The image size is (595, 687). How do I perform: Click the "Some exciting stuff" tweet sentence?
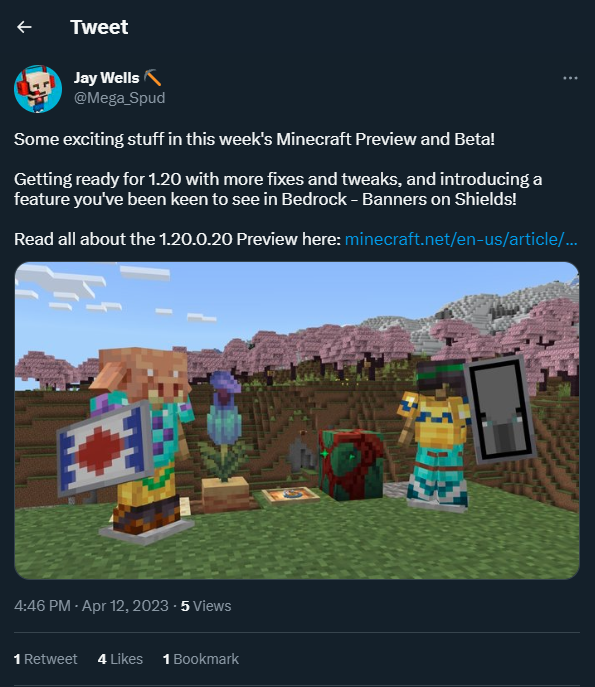coord(254,139)
